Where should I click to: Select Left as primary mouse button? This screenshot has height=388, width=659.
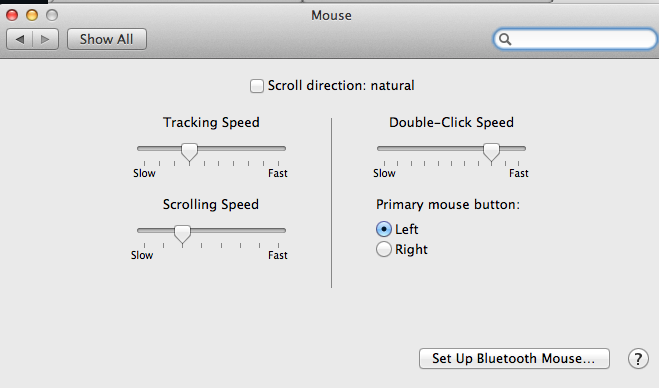coord(384,229)
